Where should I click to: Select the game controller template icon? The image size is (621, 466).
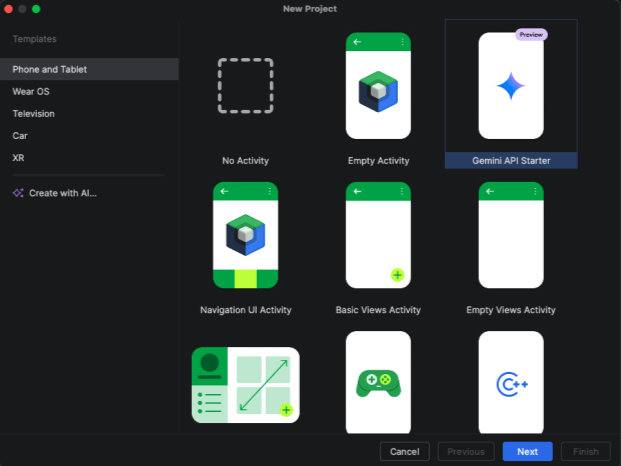(x=378, y=383)
